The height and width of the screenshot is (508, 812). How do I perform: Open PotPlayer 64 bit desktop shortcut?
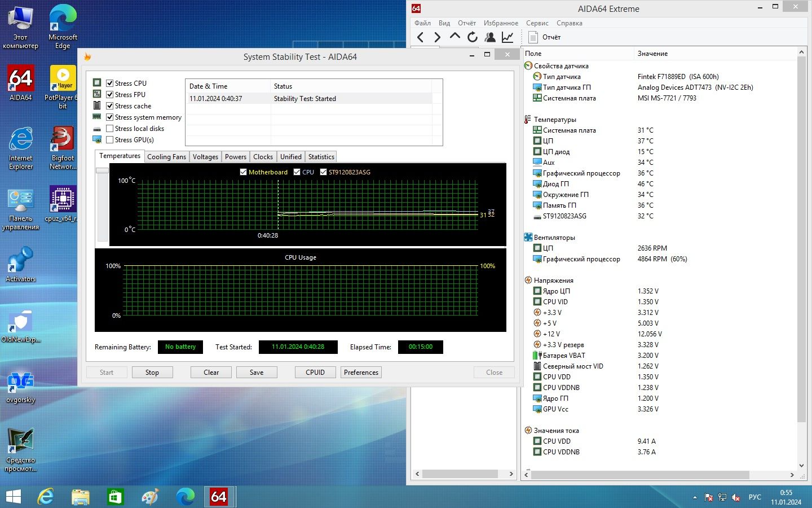[63, 87]
